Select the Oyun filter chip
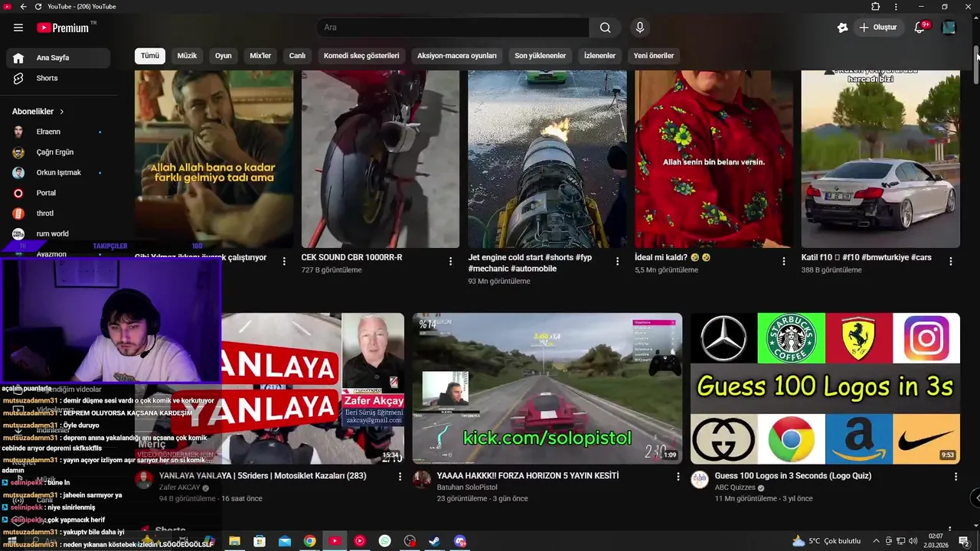The width and height of the screenshot is (980, 551). tap(224, 56)
